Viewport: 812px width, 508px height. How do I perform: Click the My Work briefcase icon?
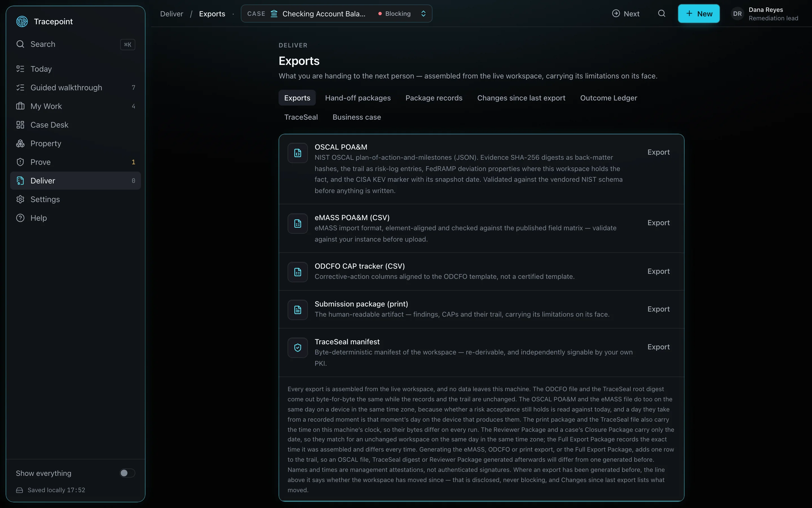20,106
